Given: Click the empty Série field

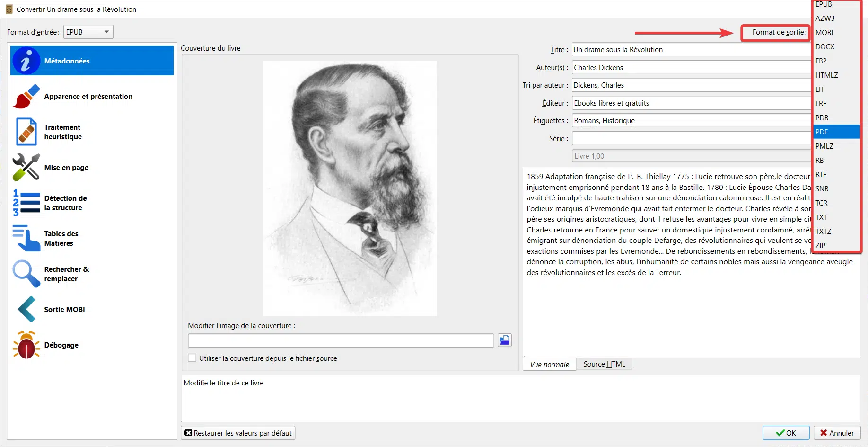Looking at the screenshot, I should 692,139.
